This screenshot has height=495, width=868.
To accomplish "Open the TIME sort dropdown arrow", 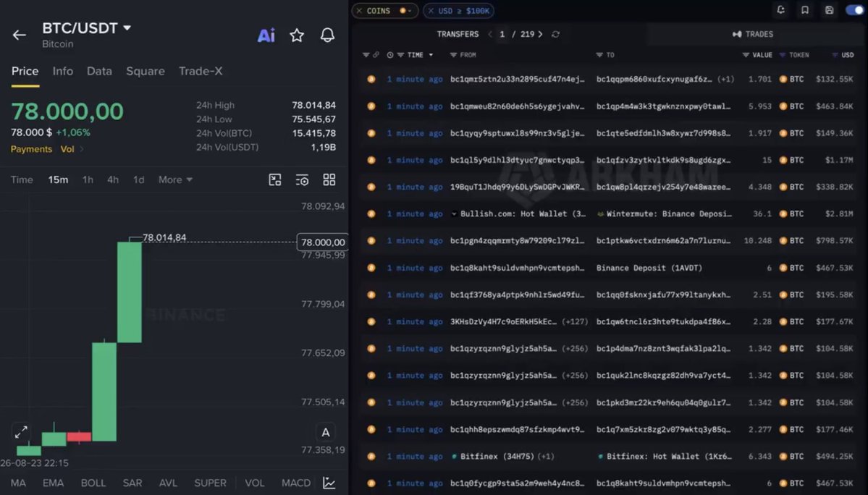I will tap(431, 55).
